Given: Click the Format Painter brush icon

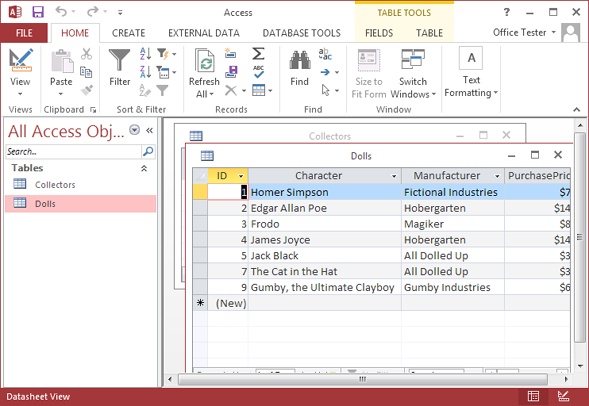Looking at the screenshot, I should coord(86,90).
